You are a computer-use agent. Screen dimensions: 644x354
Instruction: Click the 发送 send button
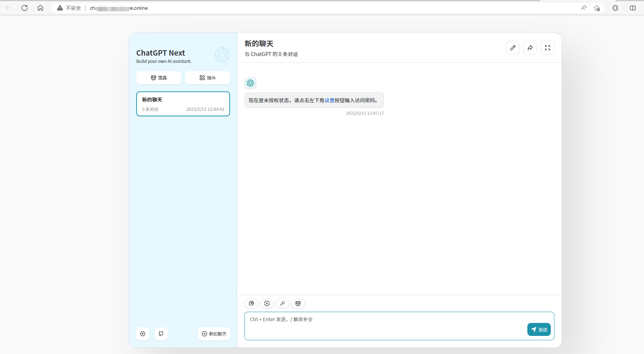539,329
